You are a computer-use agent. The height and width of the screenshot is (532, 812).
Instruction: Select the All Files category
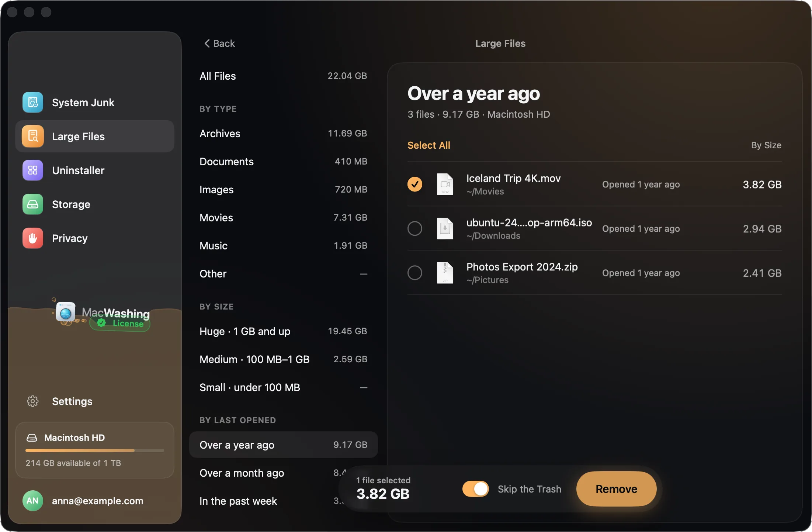point(283,76)
